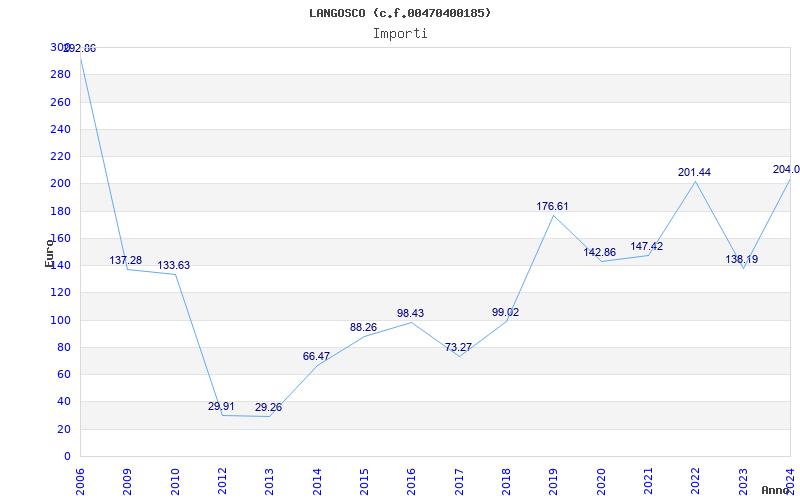
Task: Select the year 2016 axis label
Action: [412, 482]
